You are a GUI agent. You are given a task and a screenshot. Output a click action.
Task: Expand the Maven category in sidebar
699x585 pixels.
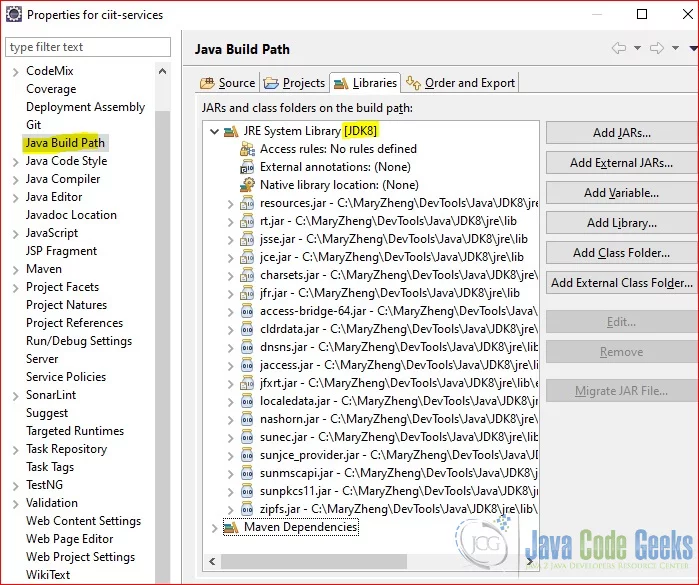16,270
